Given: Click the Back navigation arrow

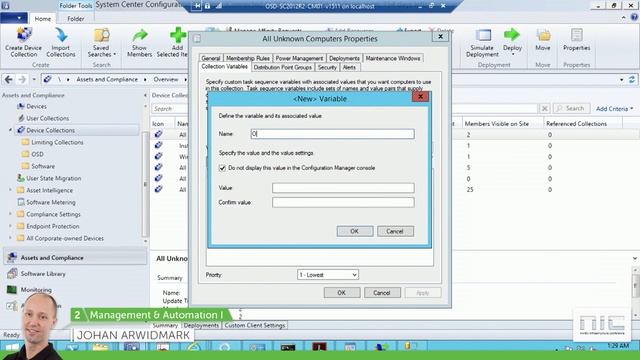Looking at the screenshot, I should (9, 80).
